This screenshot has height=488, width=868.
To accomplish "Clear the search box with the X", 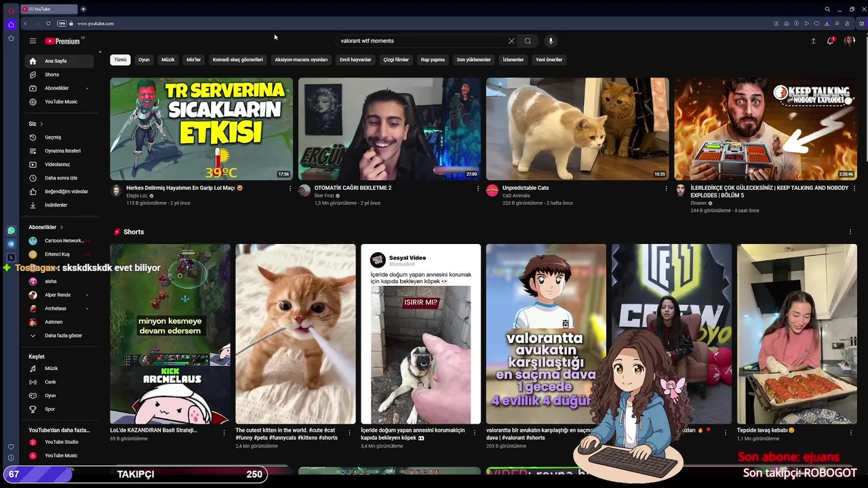I will pyautogui.click(x=511, y=41).
